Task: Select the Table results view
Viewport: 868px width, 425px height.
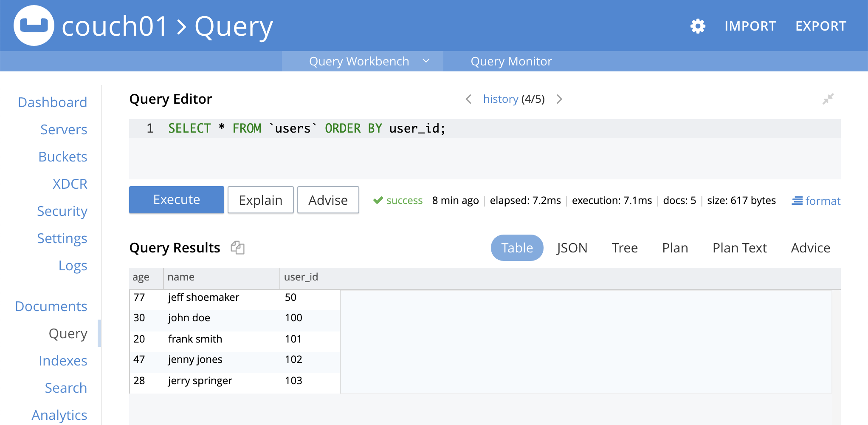Action: click(517, 248)
